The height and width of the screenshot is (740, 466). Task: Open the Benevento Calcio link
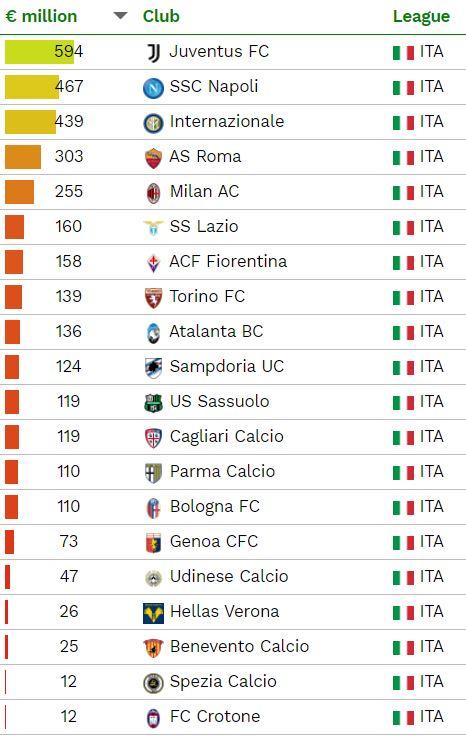click(239, 646)
